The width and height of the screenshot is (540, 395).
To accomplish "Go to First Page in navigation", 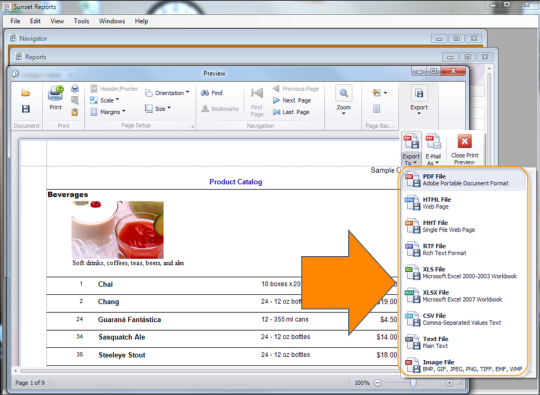I will pos(257,101).
